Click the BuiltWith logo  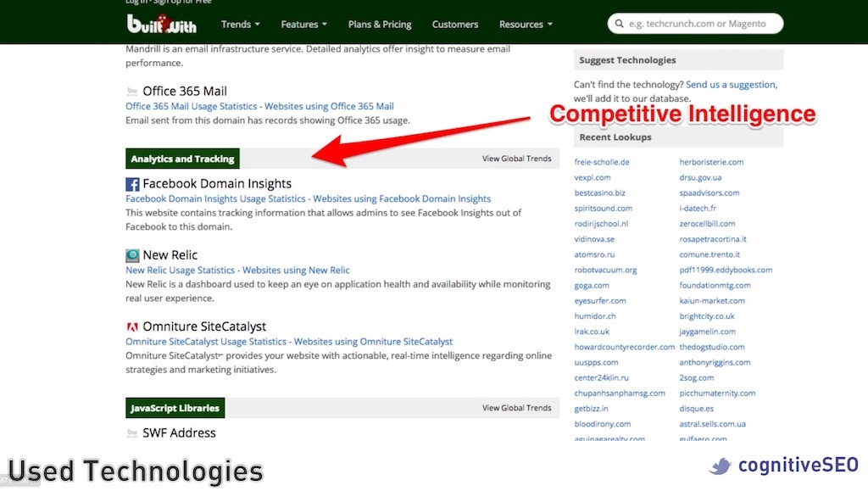click(161, 24)
